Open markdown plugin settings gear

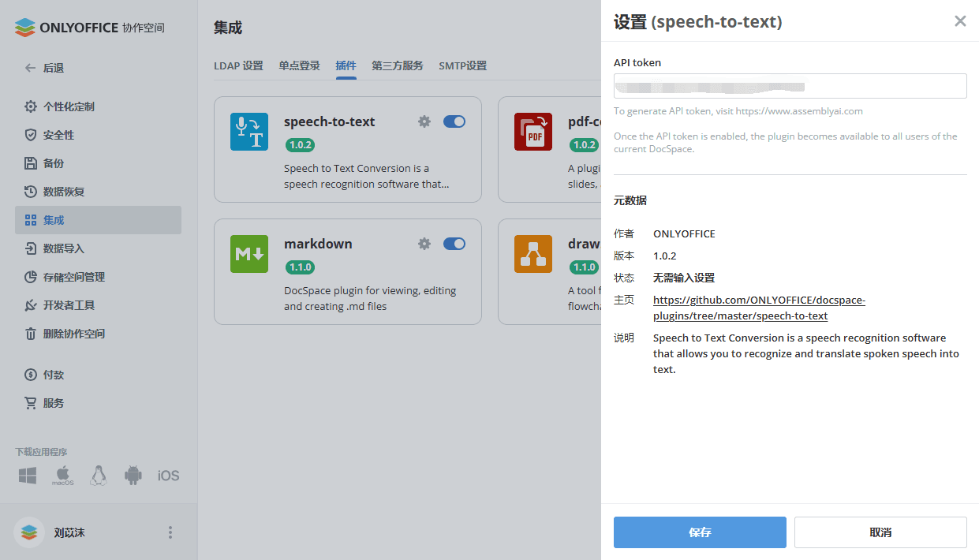(x=424, y=244)
